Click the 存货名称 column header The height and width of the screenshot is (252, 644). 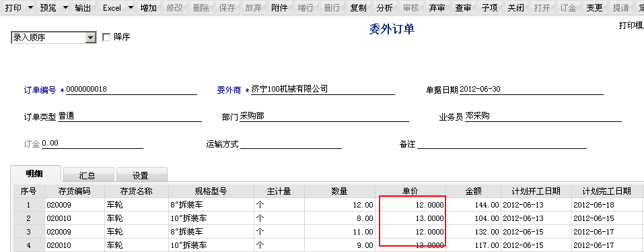point(137,191)
